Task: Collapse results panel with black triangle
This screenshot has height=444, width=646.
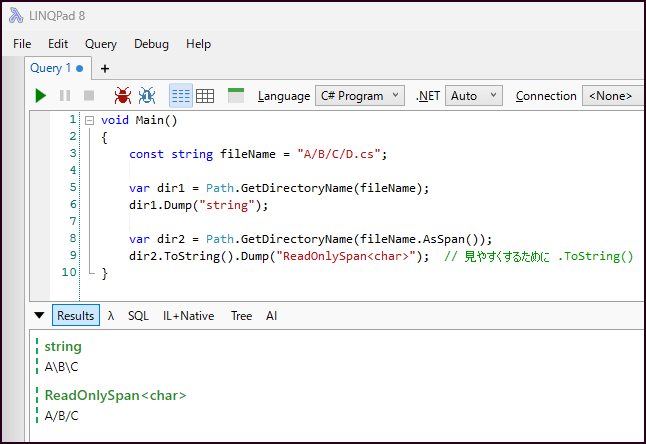Action: point(39,315)
